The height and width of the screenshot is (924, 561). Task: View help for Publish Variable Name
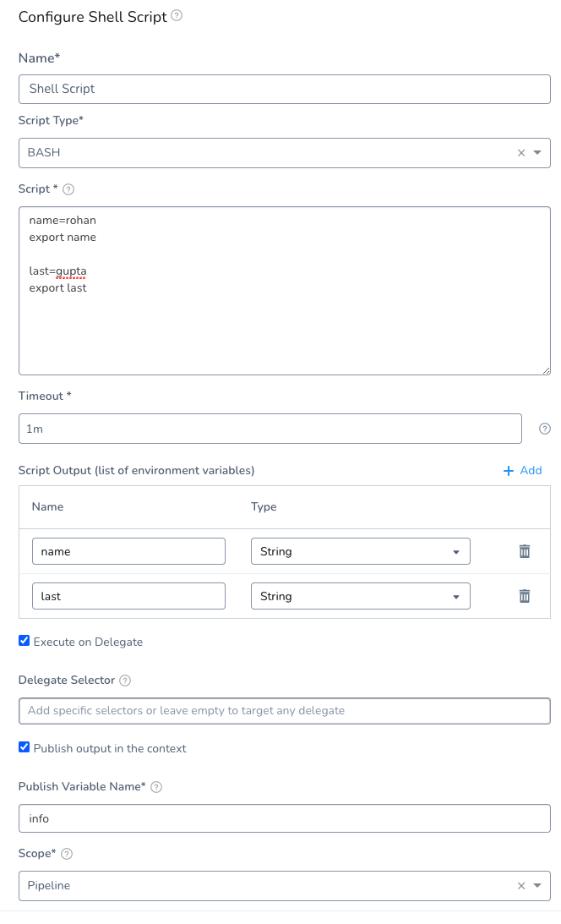point(156,787)
